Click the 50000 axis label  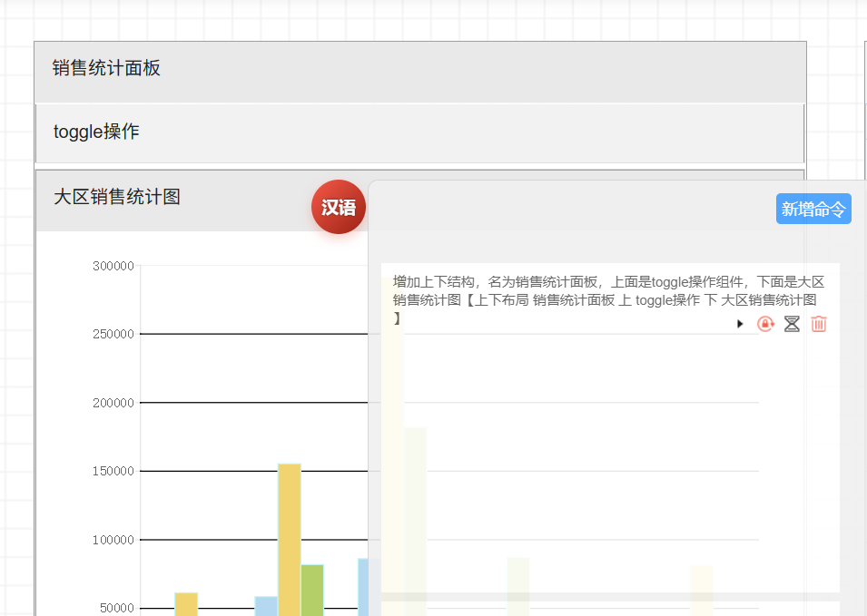coord(117,608)
